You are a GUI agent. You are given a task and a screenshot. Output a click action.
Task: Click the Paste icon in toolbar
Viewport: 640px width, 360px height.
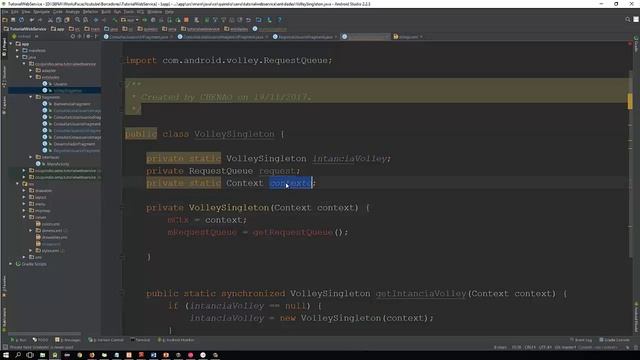(x=66, y=20)
